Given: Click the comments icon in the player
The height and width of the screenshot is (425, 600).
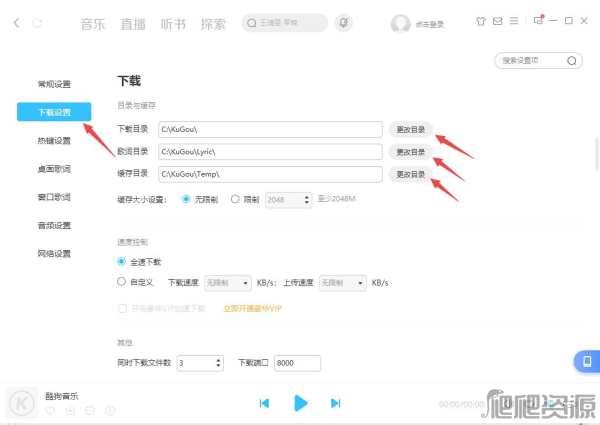Looking at the screenshot, I should click(x=90, y=411).
